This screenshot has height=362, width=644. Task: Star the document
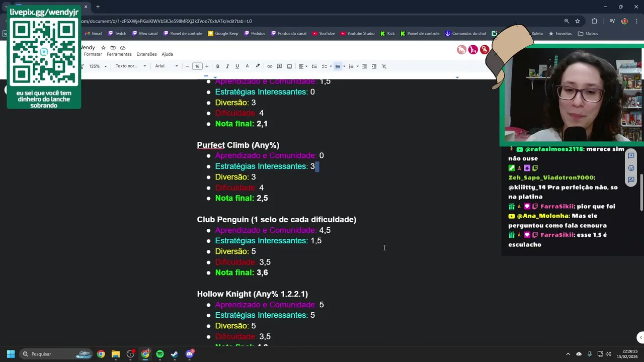click(x=103, y=48)
